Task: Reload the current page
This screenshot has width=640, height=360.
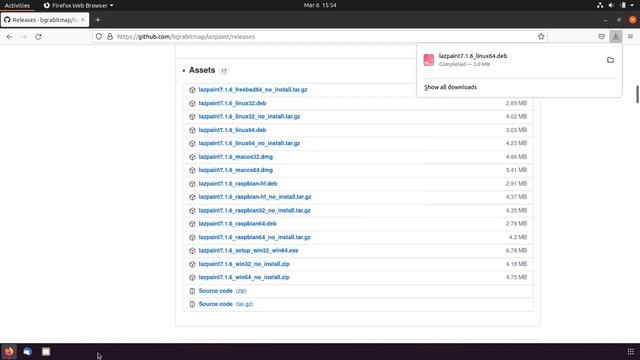Action: click(38, 36)
